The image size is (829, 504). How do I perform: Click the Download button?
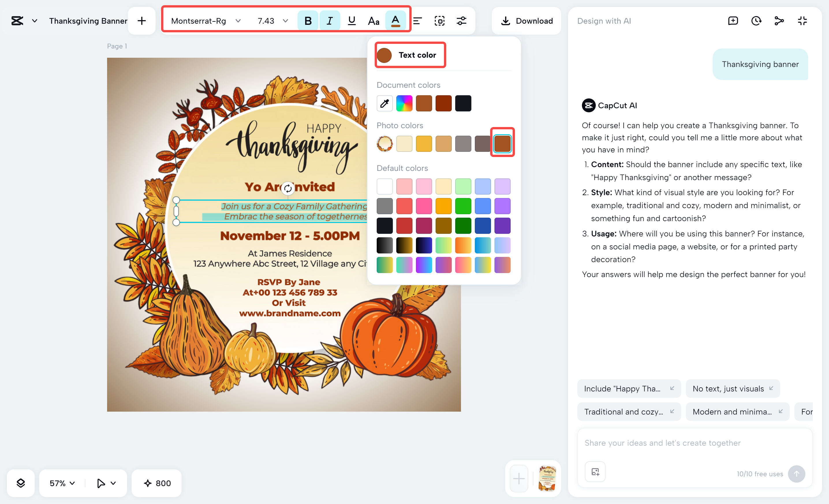click(526, 20)
